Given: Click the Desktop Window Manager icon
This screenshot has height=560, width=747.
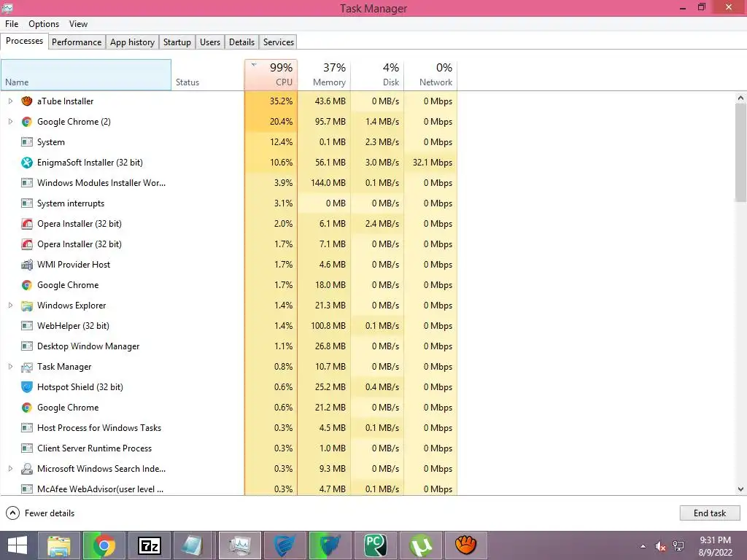Looking at the screenshot, I should click(27, 346).
